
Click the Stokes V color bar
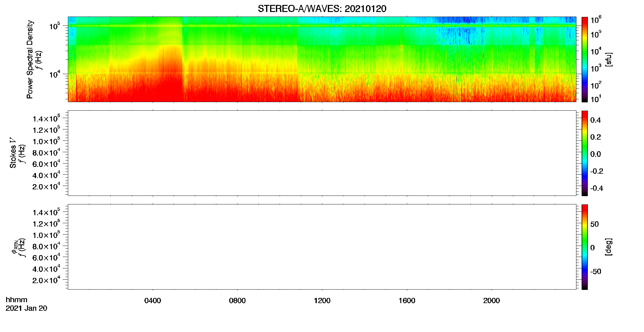coord(585,153)
